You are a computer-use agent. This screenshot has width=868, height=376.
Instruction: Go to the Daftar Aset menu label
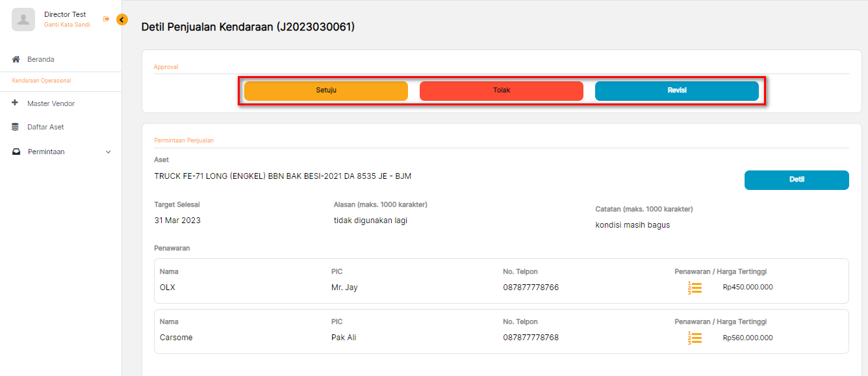coord(45,127)
